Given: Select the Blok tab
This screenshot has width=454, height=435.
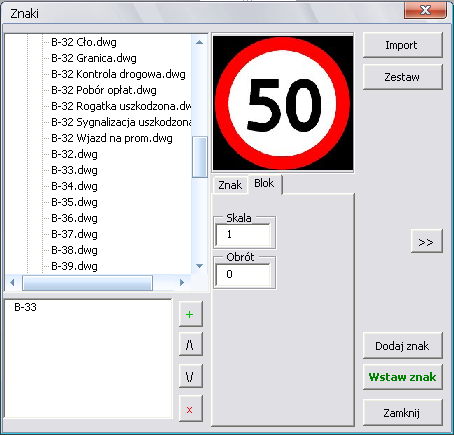Looking at the screenshot, I should tap(265, 183).
